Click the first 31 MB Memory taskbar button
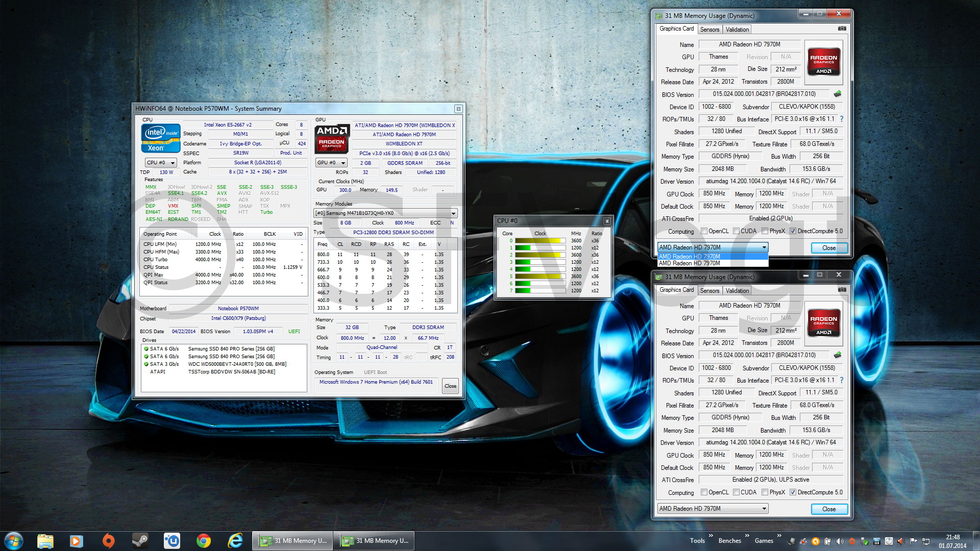The height and width of the screenshot is (551, 980). 292,541
